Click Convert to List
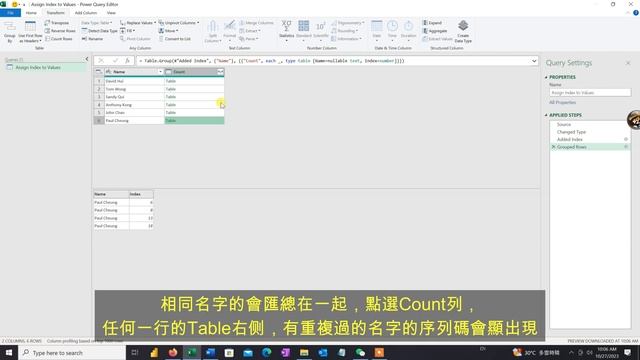 coord(175,39)
